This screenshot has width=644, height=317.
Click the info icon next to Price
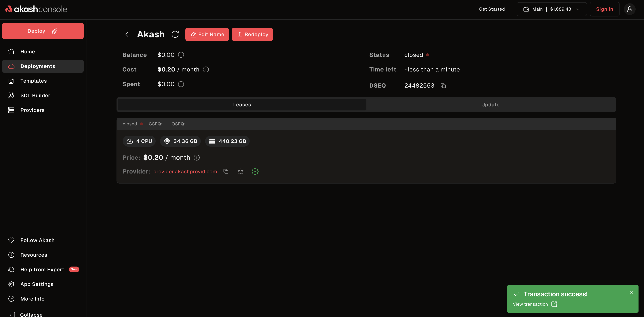(x=197, y=158)
